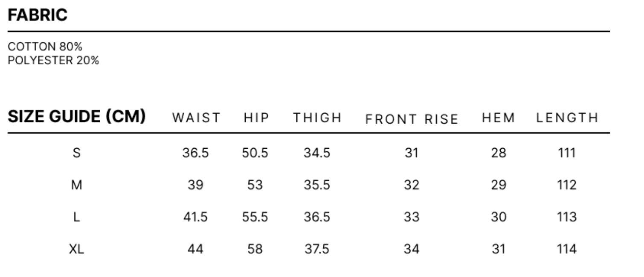Click the 36.5 waist value for S
This screenshot has width=644, height=277.
[195, 153]
